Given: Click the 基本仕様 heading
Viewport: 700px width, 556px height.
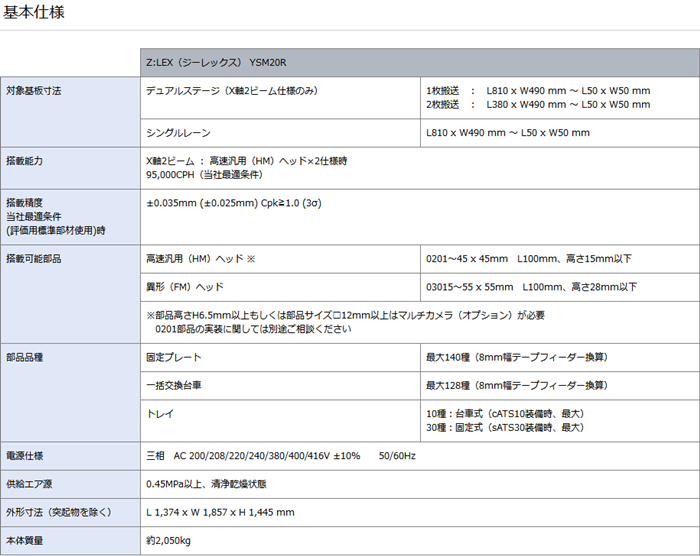Looking at the screenshot, I should click(34, 12).
